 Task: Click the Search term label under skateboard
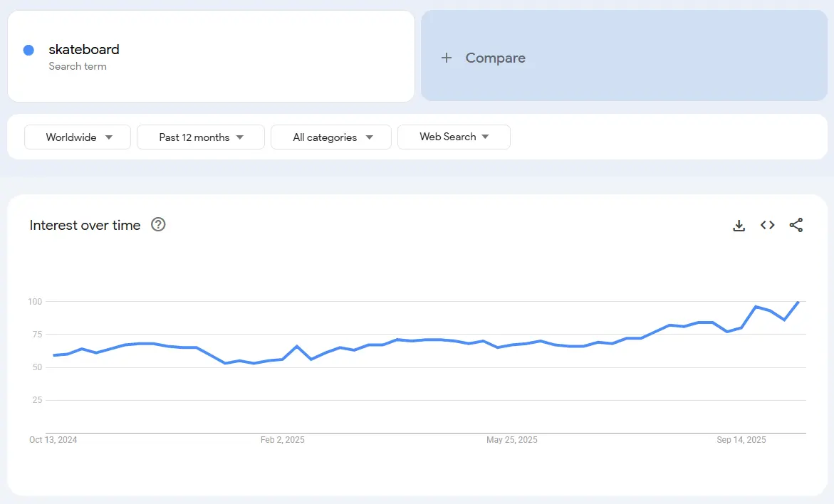pos(78,66)
